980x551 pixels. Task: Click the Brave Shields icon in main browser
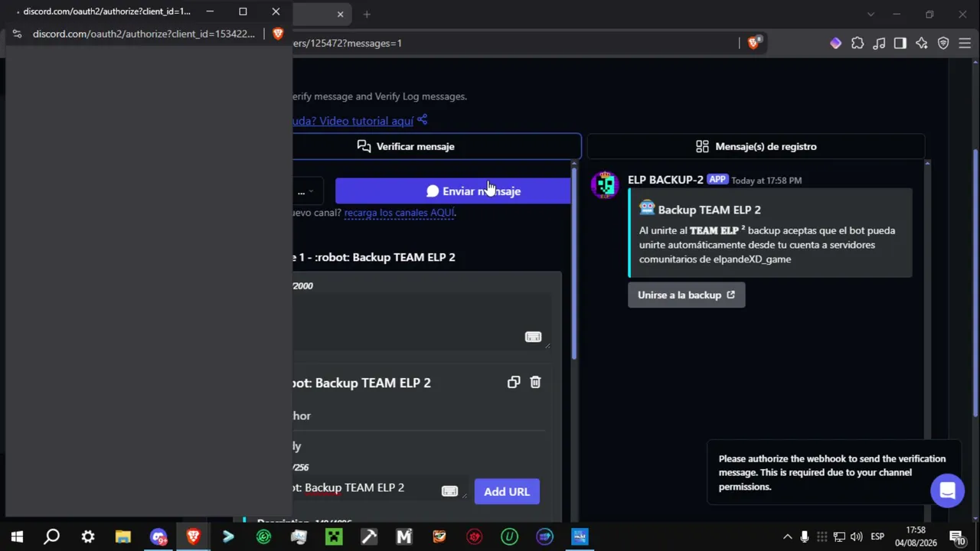tap(753, 43)
